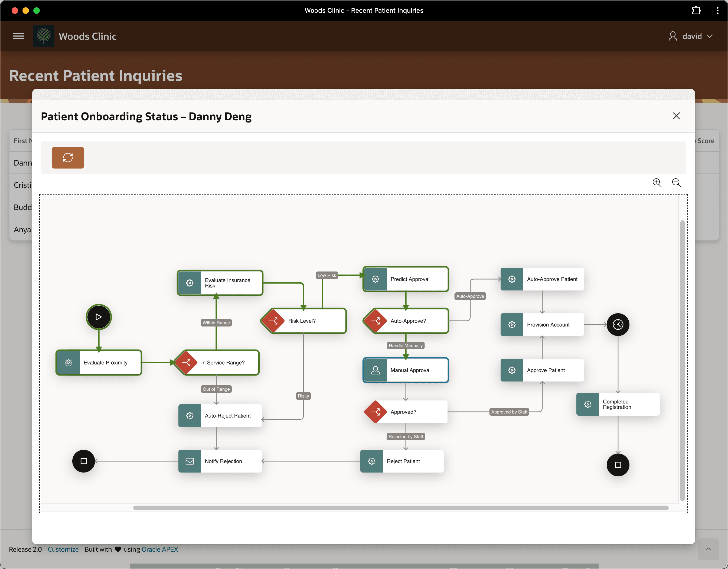Select the Completed Registration gear icon
Viewport: 728px width, 569px height.
588,404
